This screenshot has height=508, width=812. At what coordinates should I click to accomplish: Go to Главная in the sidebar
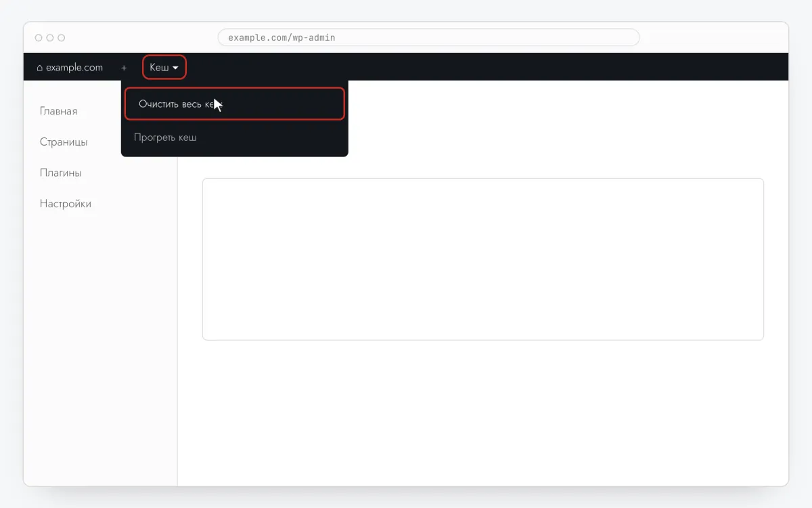(58, 111)
